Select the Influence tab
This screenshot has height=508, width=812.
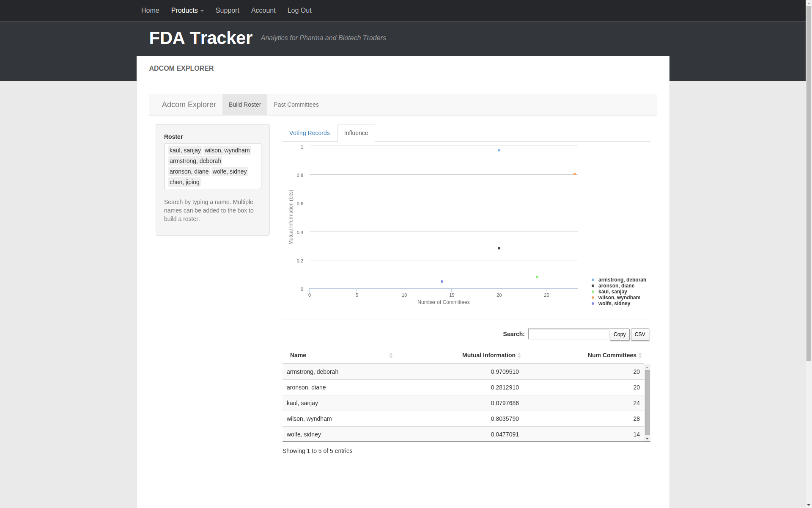[x=356, y=133]
